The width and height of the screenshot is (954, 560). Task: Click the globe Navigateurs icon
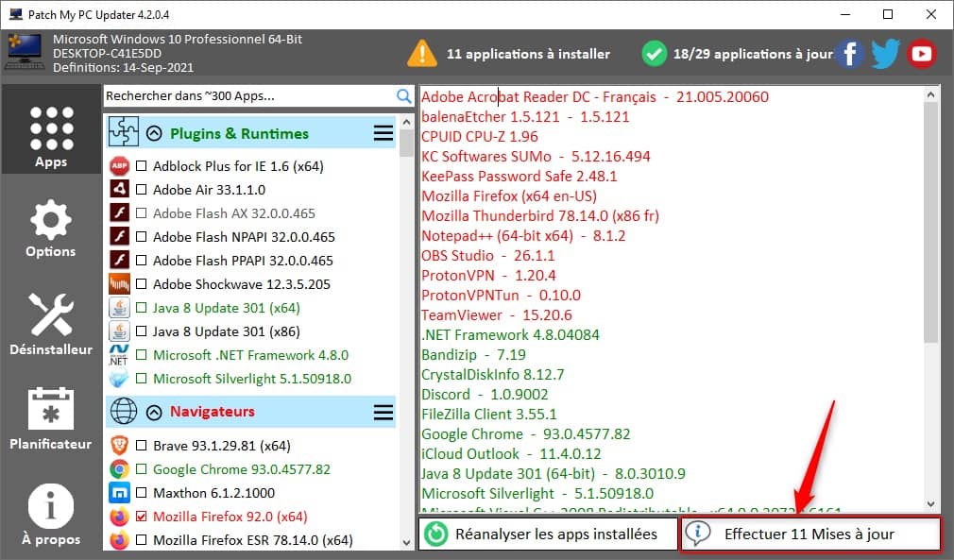click(x=124, y=411)
